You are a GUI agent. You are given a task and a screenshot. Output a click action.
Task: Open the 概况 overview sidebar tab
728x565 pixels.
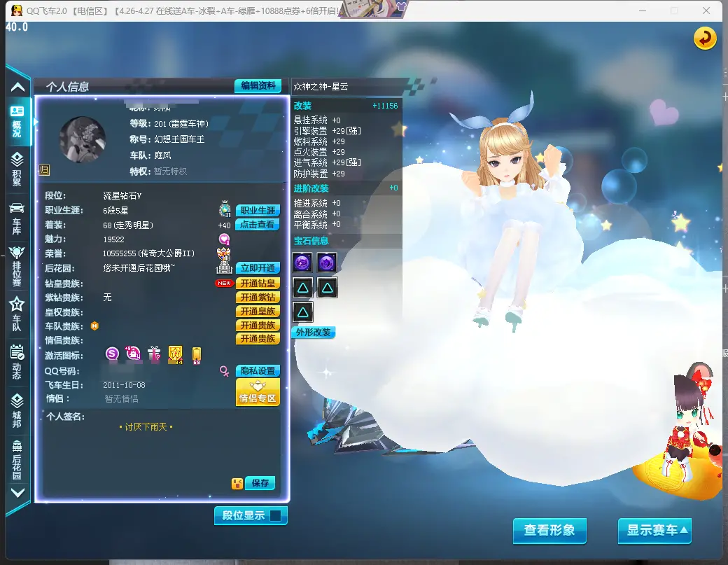[x=17, y=122]
